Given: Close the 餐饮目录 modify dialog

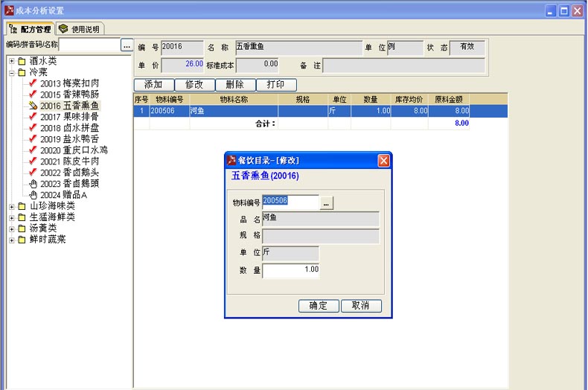Looking at the screenshot, I should point(383,161).
